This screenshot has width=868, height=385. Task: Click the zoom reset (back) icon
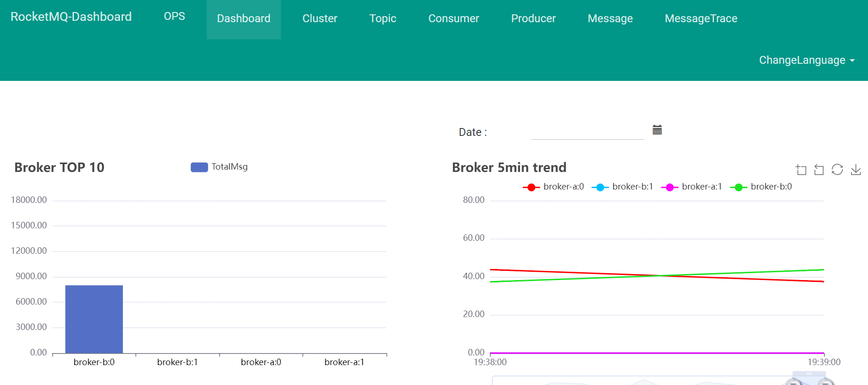[x=819, y=170]
